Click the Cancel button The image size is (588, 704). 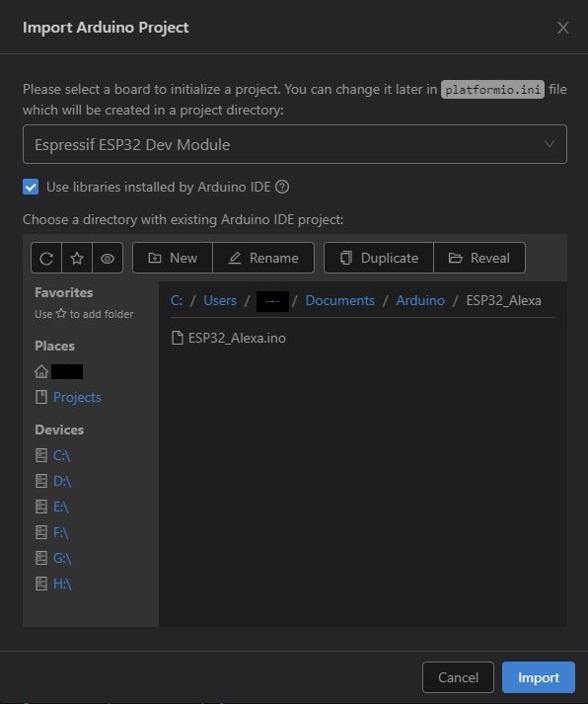coord(458,677)
